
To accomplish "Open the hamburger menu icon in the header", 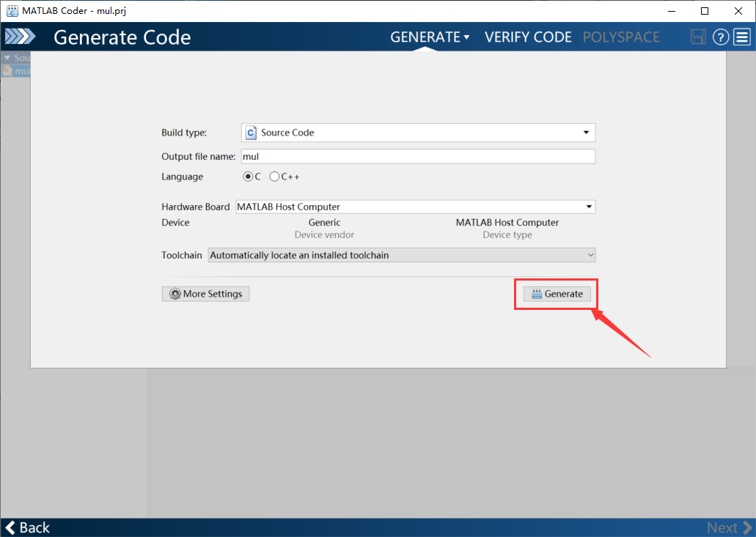I will tap(742, 37).
